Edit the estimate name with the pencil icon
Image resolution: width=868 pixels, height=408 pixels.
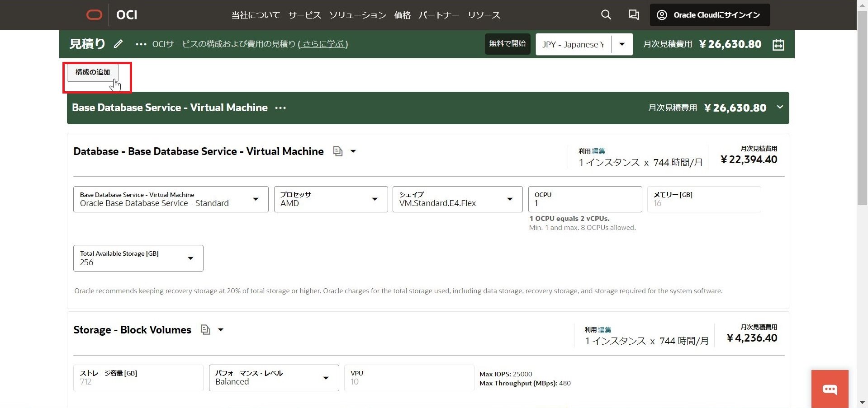[118, 44]
